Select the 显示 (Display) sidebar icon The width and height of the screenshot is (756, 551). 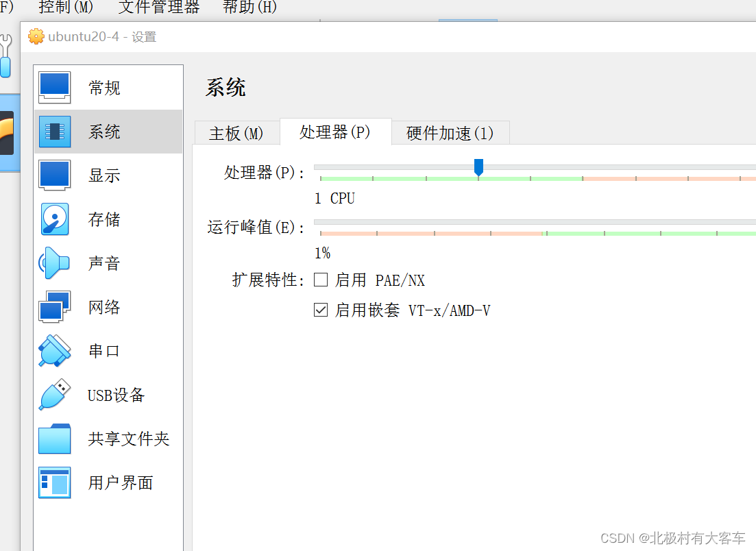coord(55,175)
